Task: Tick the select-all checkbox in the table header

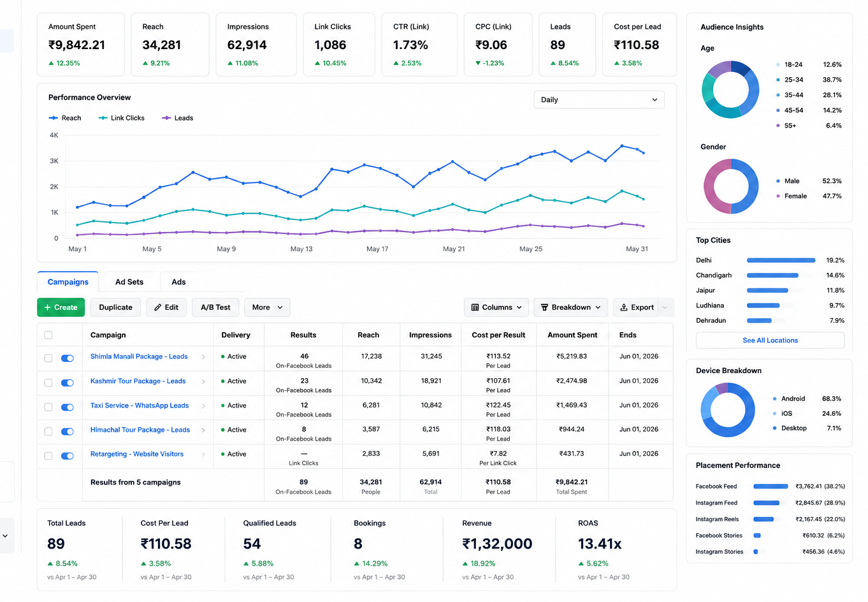Action: (x=48, y=335)
